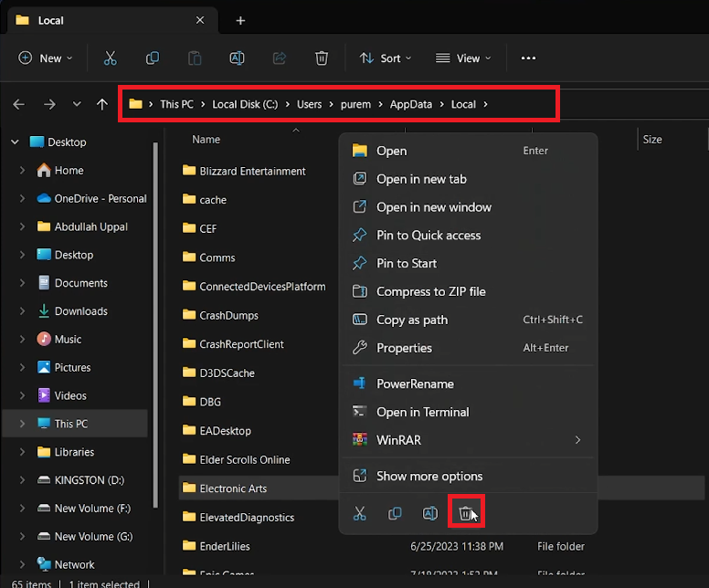This screenshot has width=709, height=588.
Task: Open the Sort dropdown
Action: click(385, 58)
